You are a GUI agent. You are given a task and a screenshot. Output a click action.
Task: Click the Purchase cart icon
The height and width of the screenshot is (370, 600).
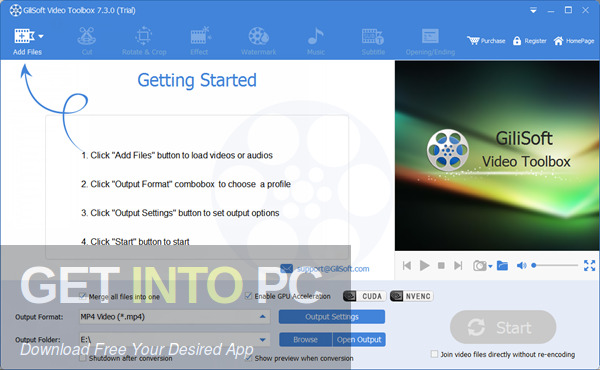tap(473, 41)
